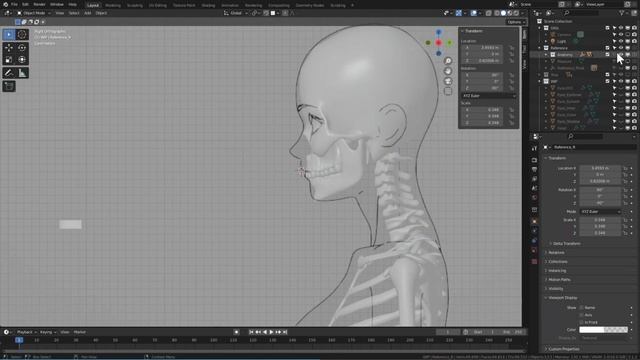
Task: Click the viewport pan hand icon
Action: 448,71
